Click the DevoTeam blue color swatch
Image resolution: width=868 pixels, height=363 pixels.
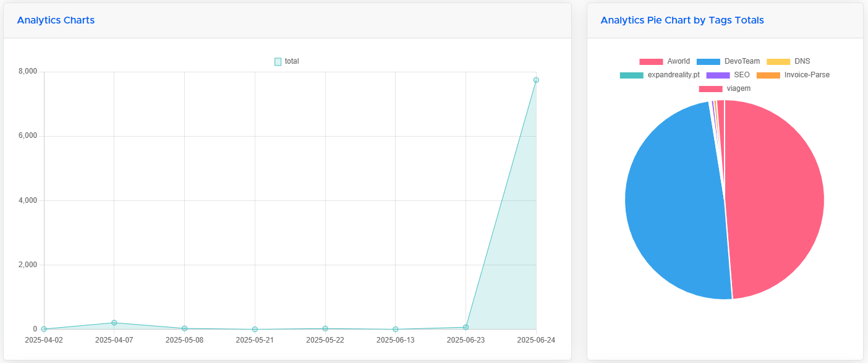click(x=708, y=62)
